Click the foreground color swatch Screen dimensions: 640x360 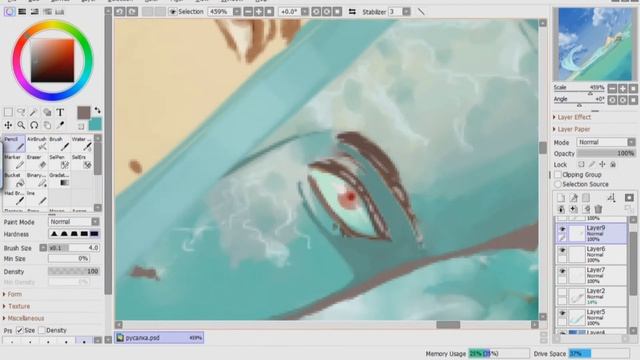pos(84,113)
